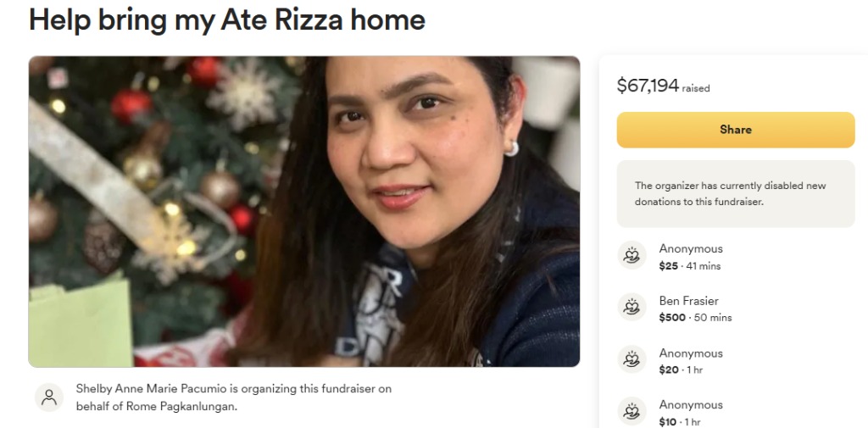The height and width of the screenshot is (428, 868).
Task: Click the Anonymous donor name above $10
Action: [691, 405]
